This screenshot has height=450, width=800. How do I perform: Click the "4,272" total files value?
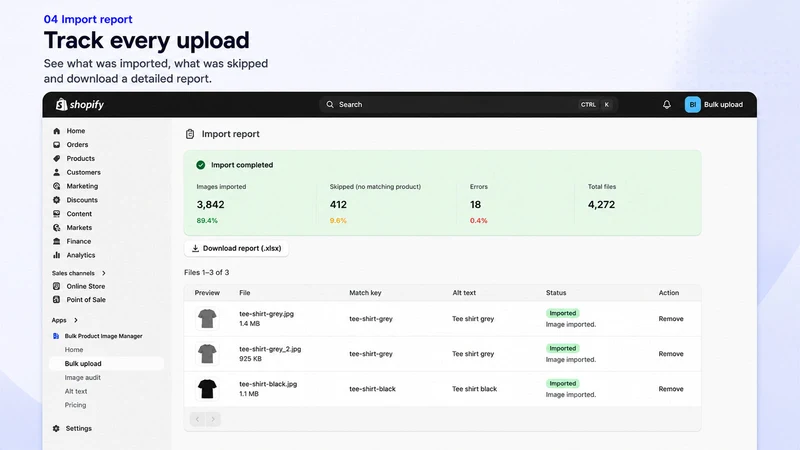tap(601, 205)
